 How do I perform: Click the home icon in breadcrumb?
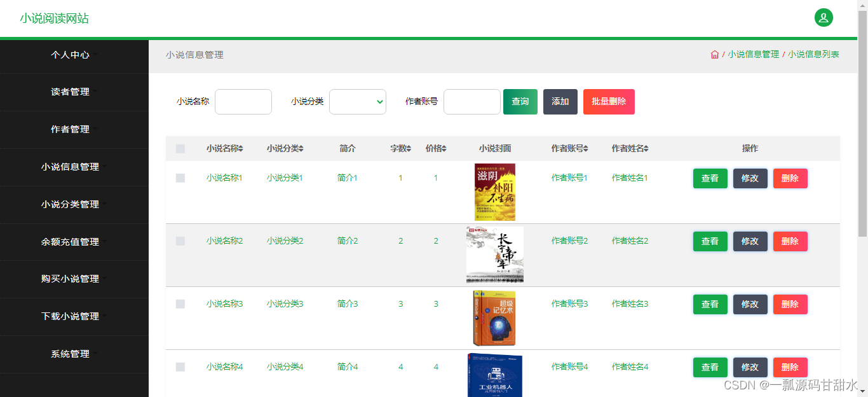[715, 55]
